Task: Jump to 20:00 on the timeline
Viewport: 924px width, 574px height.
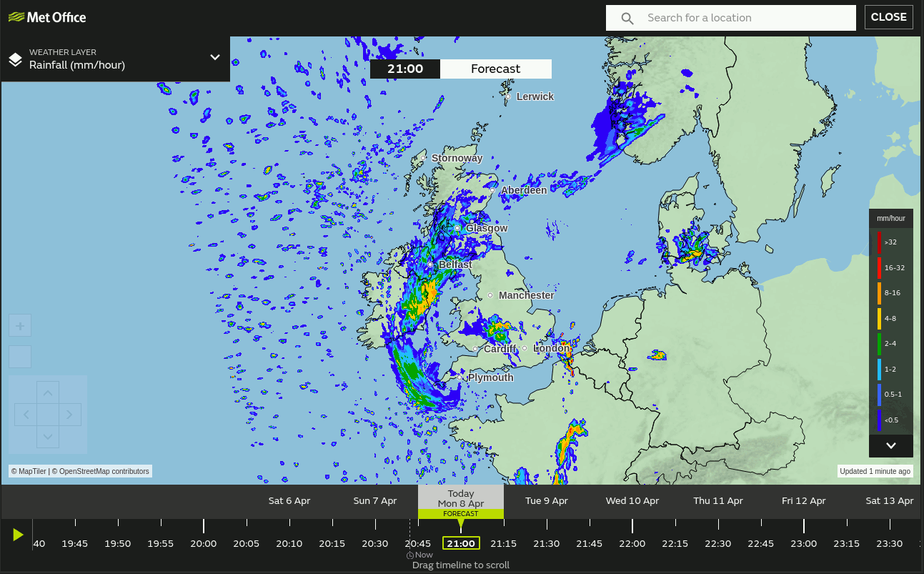Action: coord(204,543)
